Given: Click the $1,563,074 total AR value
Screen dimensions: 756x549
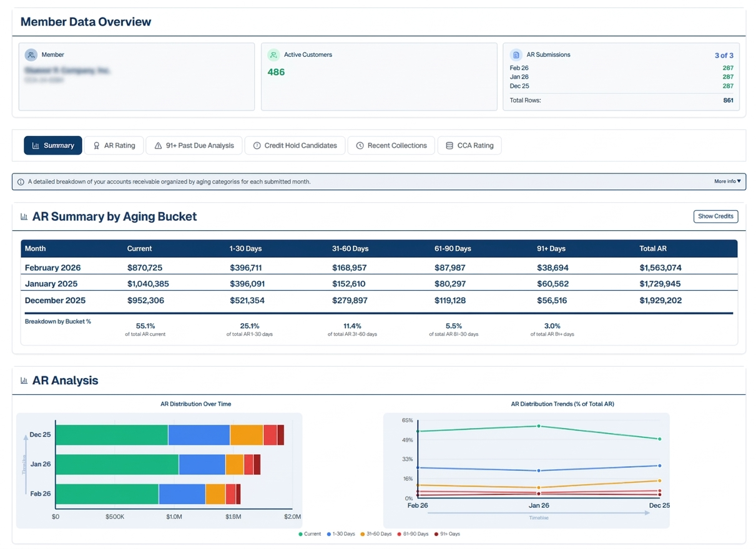Looking at the screenshot, I should point(660,268).
